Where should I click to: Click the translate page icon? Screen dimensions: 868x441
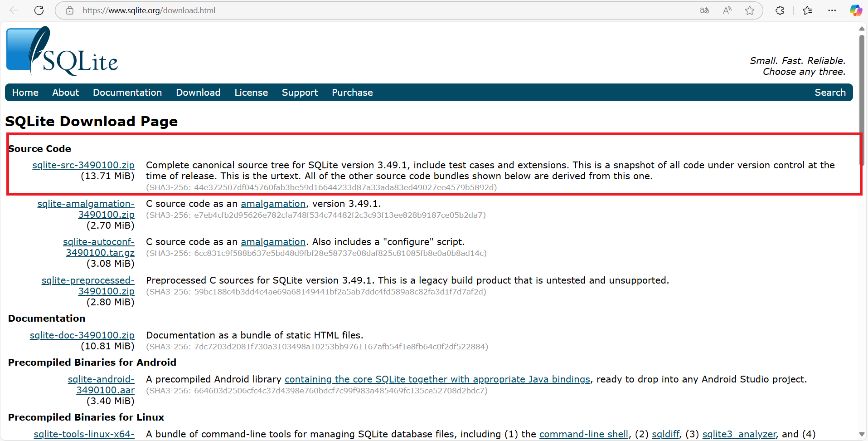pyautogui.click(x=704, y=10)
